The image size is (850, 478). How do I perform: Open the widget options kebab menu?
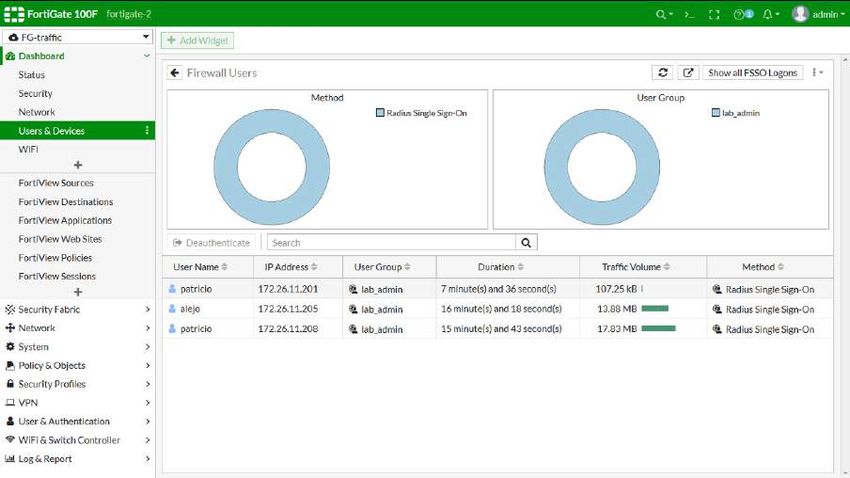(817, 73)
